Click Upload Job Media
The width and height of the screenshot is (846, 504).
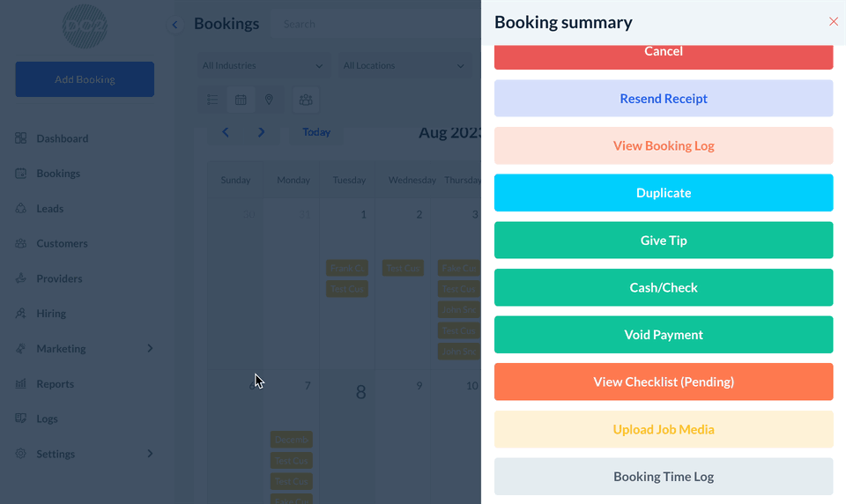[663, 429]
